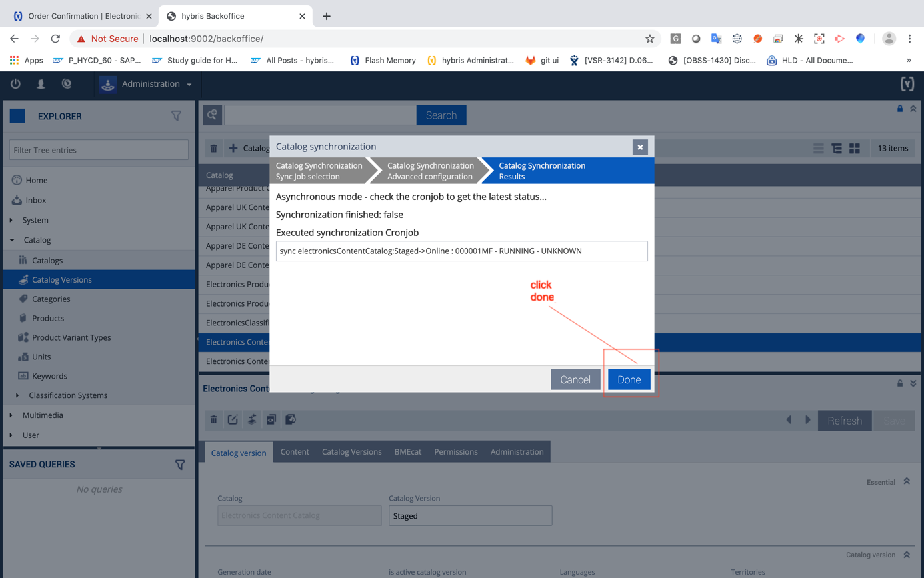
Task: Open the Permissions tab
Action: (456, 452)
